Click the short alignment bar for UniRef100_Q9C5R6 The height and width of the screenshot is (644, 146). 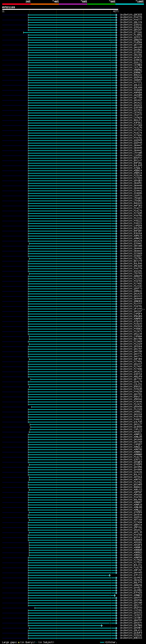(x=66, y=625)
